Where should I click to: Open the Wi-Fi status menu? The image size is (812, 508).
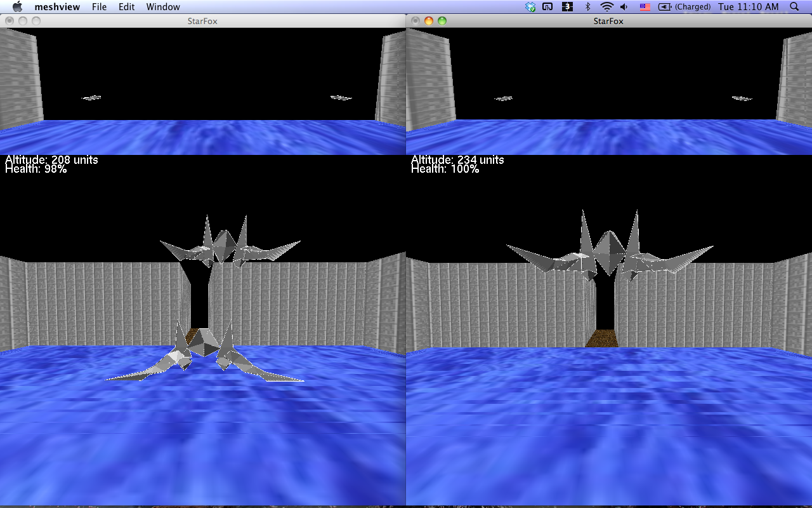607,7
